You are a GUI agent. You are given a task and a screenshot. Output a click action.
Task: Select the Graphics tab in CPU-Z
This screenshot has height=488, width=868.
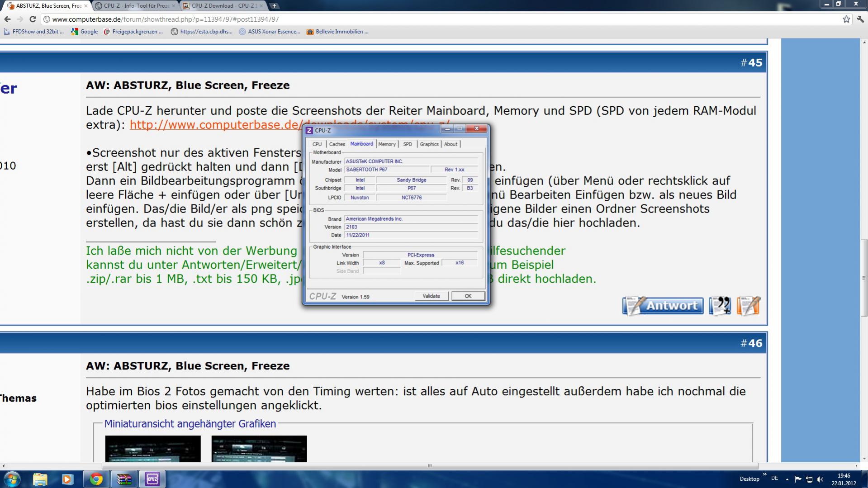tap(429, 144)
